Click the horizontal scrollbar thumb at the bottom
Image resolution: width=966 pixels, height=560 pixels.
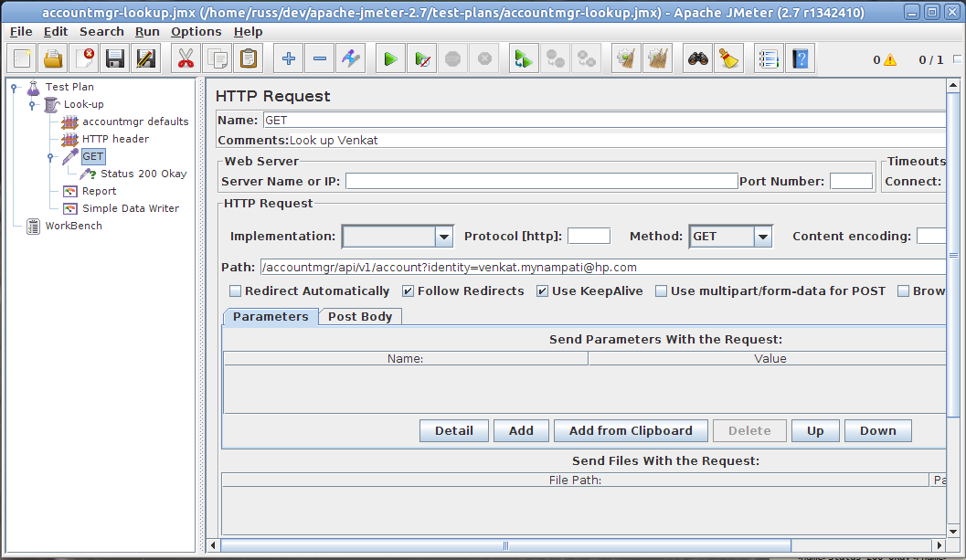coord(505,545)
